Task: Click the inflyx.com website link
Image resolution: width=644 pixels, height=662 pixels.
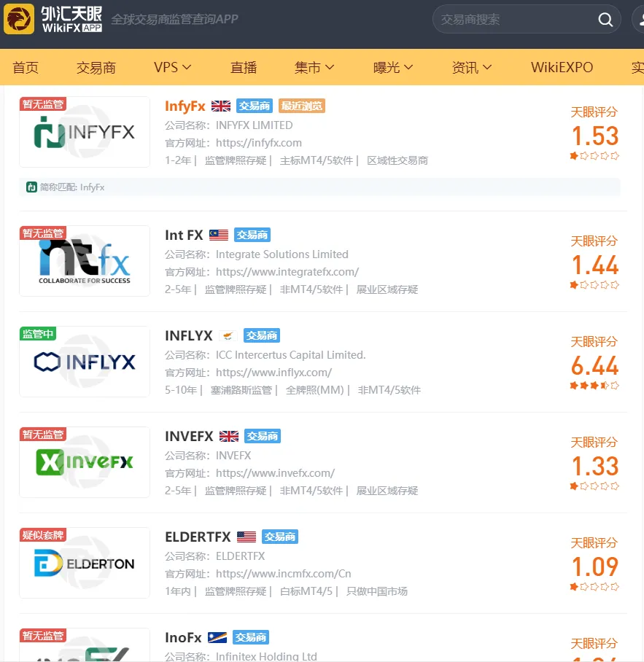Action: pyautogui.click(x=273, y=373)
